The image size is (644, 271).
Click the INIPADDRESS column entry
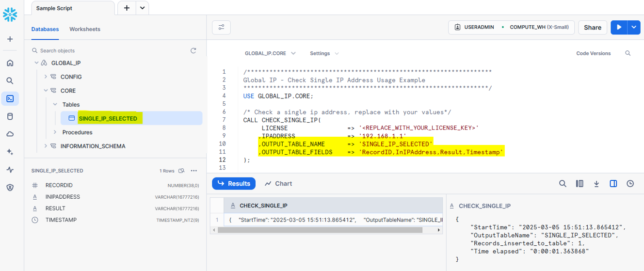pos(115,197)
